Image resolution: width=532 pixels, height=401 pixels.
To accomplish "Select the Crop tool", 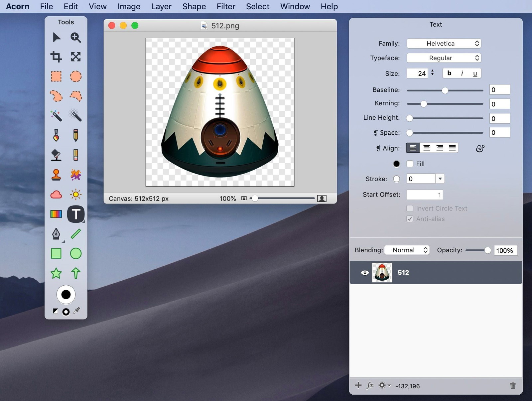I will [56, 57].
